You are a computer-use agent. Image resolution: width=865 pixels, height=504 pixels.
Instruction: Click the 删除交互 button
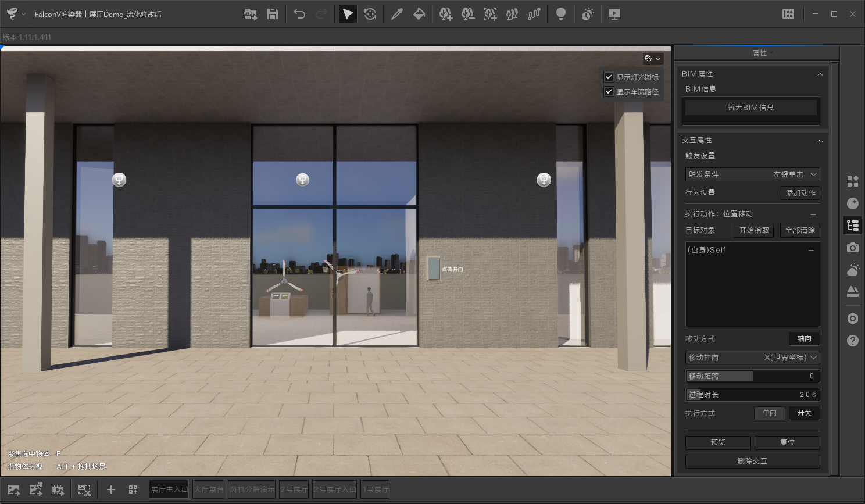(752, 461)
